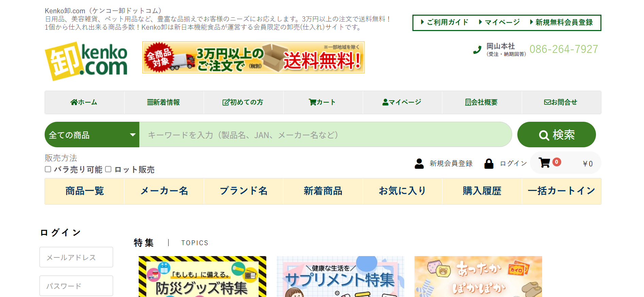Click the phone icon near 岡山本社
Image resolution: width=644 pixels, height=297 pixels.
pos(477,50)
